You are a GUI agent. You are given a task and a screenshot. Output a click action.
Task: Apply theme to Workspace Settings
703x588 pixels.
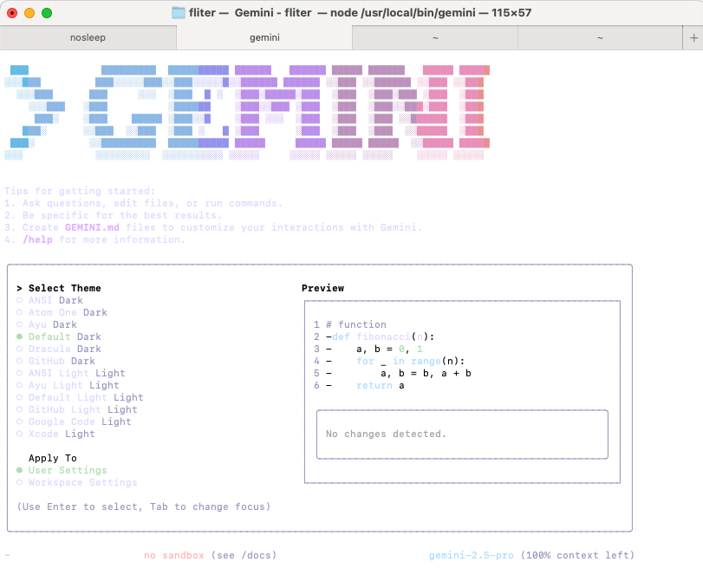(82, 482)
